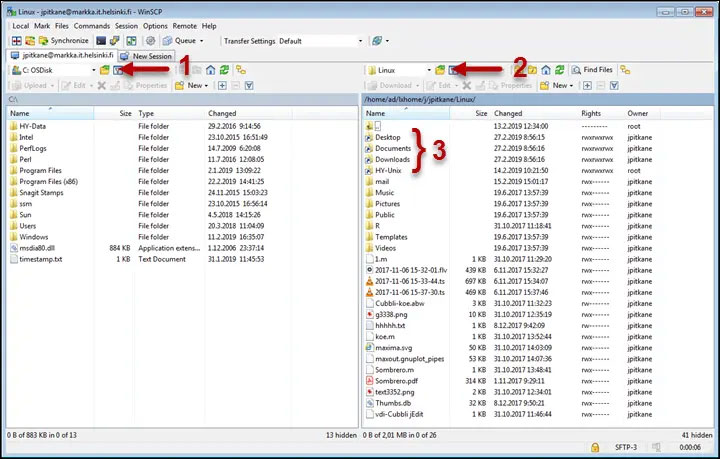Image resolution: width=720 pixels, height=459 pixels.
Task: Select the msdia80.dll file
Action: [x=32, y=248]
